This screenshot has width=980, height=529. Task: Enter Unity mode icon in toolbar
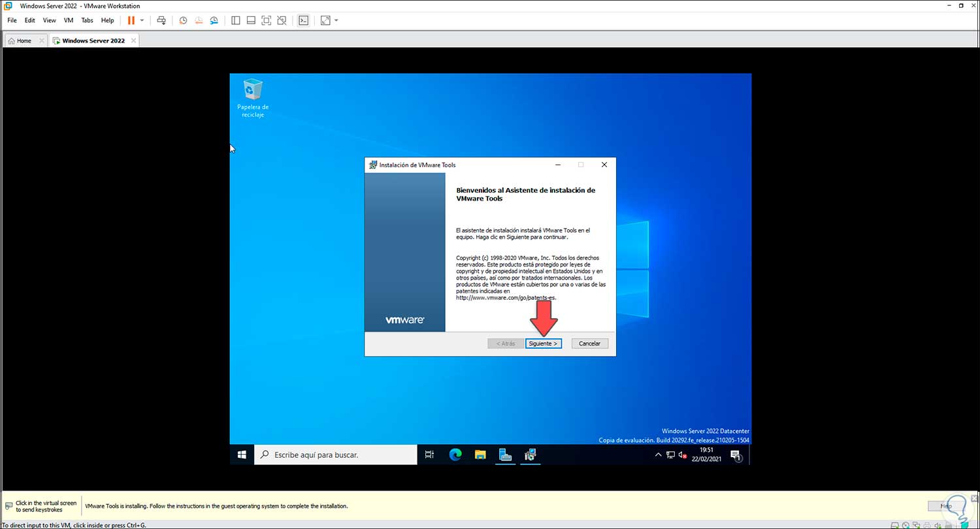(x=282, y=20)
